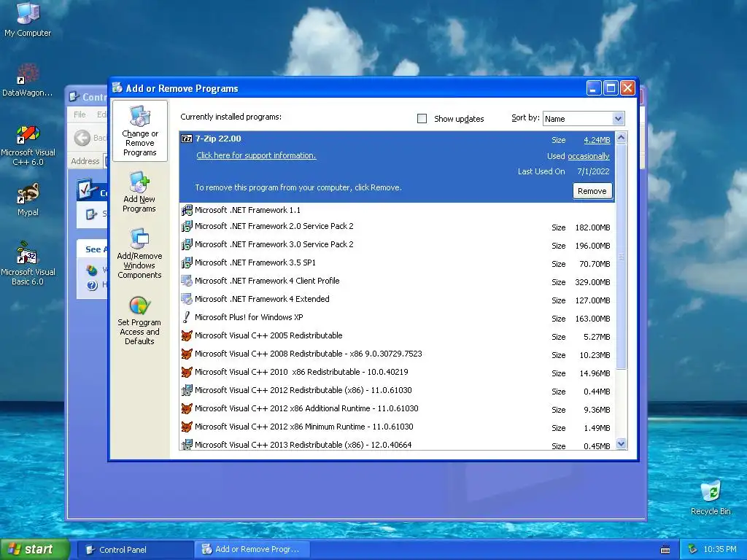Image resolution: width=747 pixels, height=560 pixels.
Task: Click the Visual C++ 2012 Redistributable (x86) icon
Action: click(187, 391)
